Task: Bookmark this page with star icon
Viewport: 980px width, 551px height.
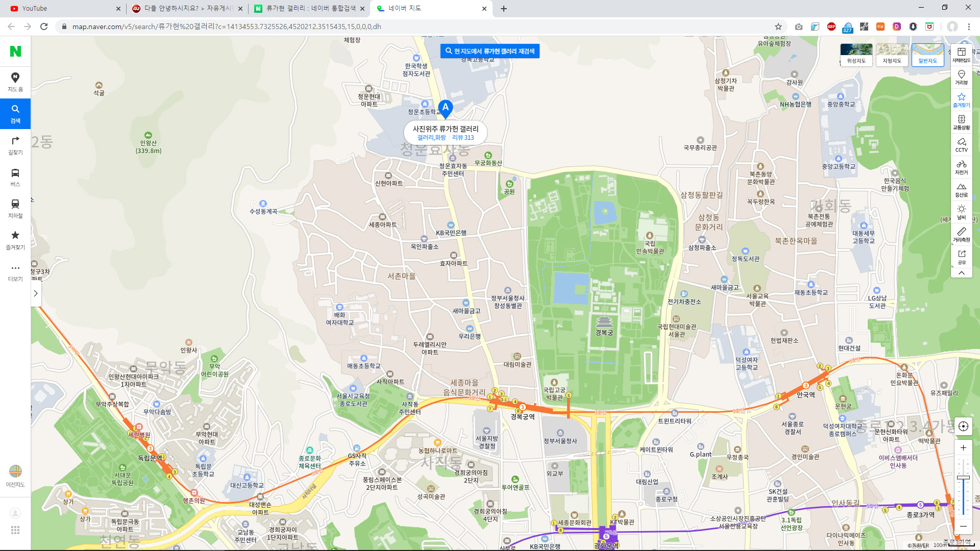Action: tap(778, 27)
